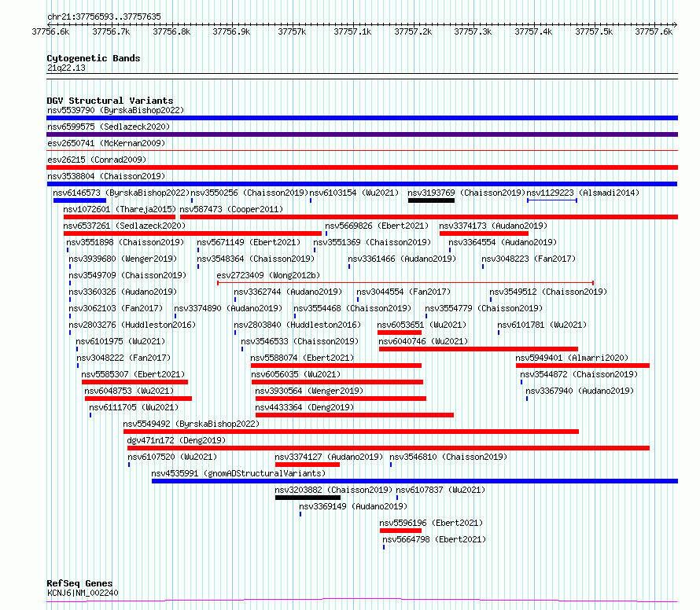This screenshot has height=610, width=700.
Task: Click the nsv5539790 (ByrskaBishop2022) variant label
Action: (x=116, y=110)
